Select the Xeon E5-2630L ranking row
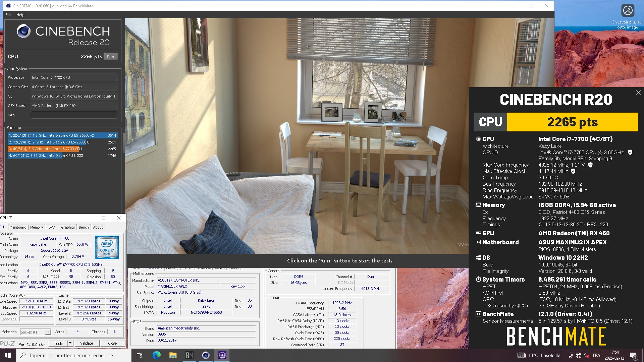The height and width of the screenshot is (362, 644). click(62, 142)
